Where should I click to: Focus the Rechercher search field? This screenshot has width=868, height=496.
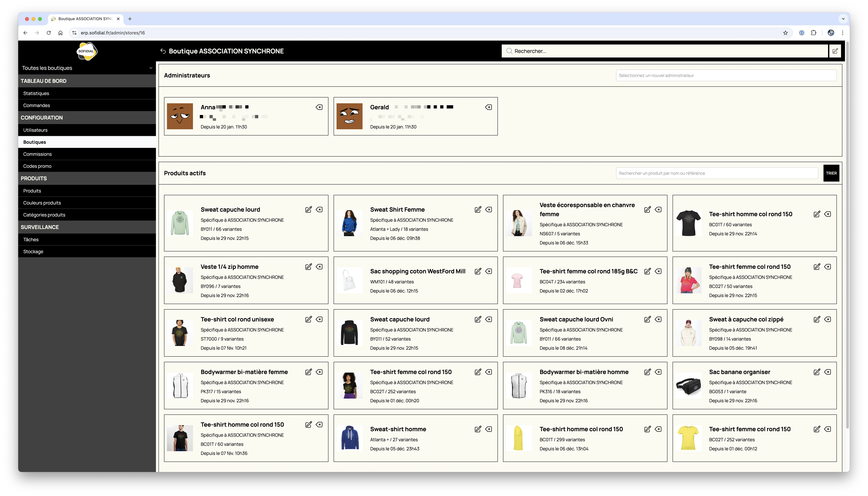(664, 51)
